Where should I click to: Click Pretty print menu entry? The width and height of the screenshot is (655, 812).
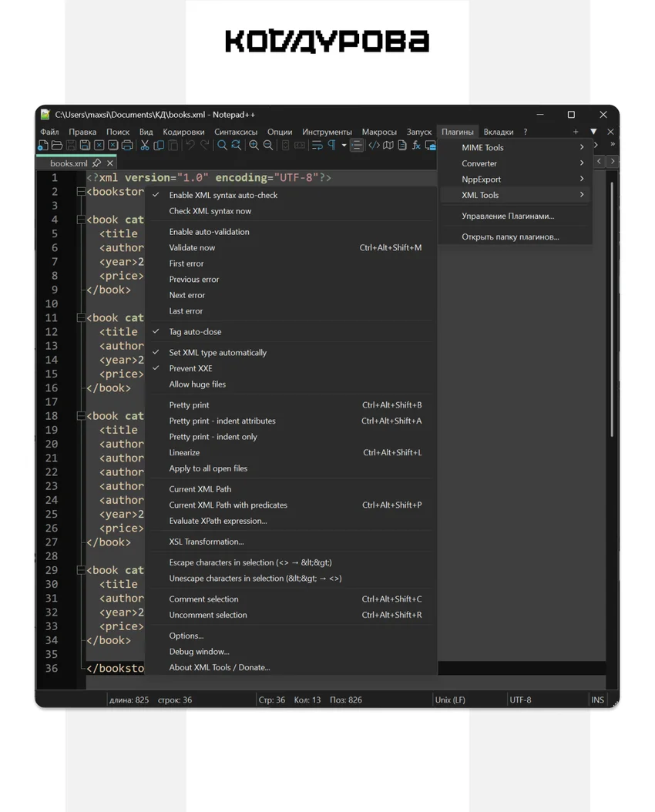coord(292,405)
